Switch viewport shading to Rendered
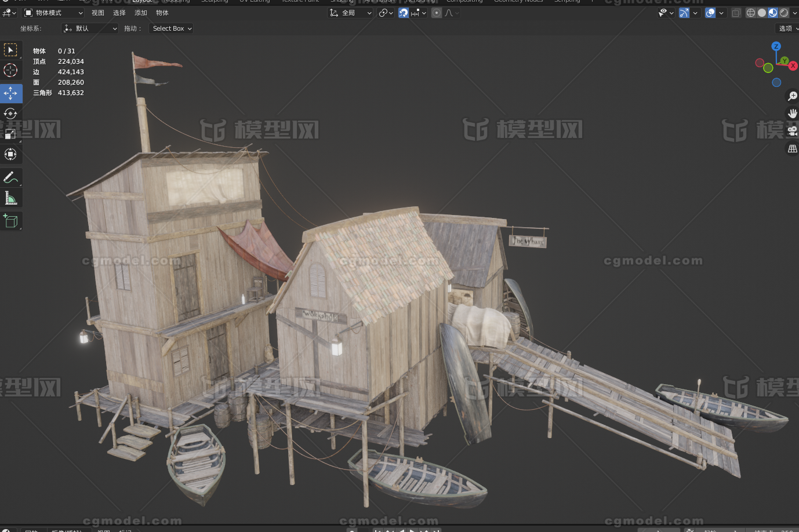 click(784, 13)
